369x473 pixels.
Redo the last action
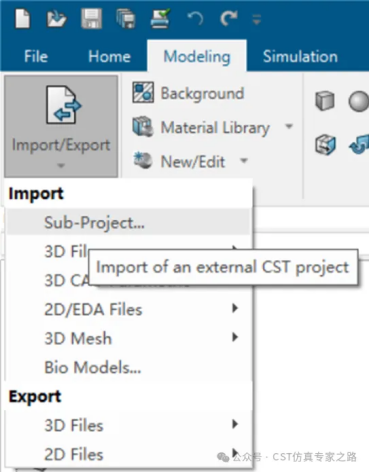coord(229,18)
